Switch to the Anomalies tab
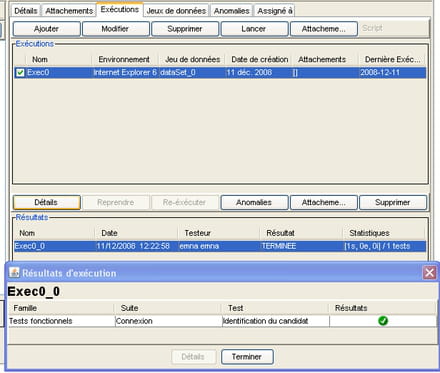This screenshot has width=440, height=373. (x=231, y=11)
